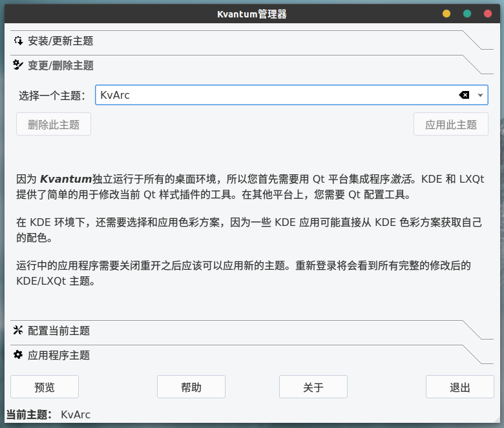Image resolution: width=504 pixels, height=428 pixels.
Task: Click the change/delete theme icon
Action: (x=18, y=65)
